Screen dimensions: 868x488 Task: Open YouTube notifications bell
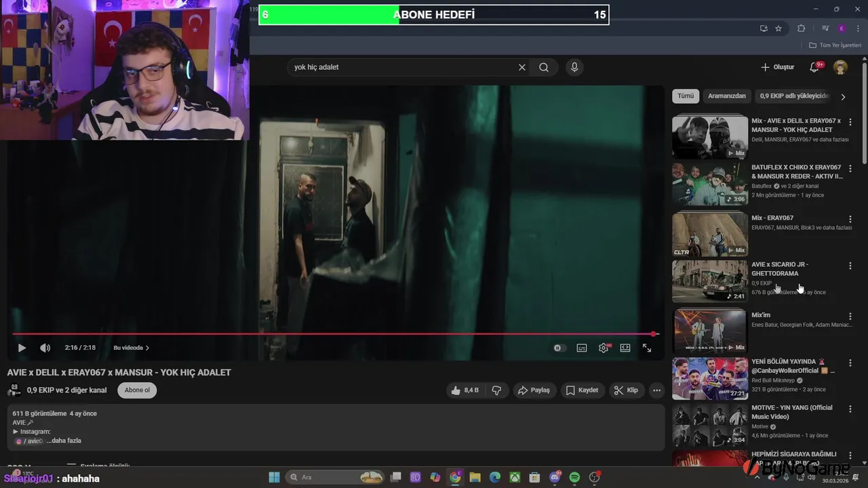(815, 67)
